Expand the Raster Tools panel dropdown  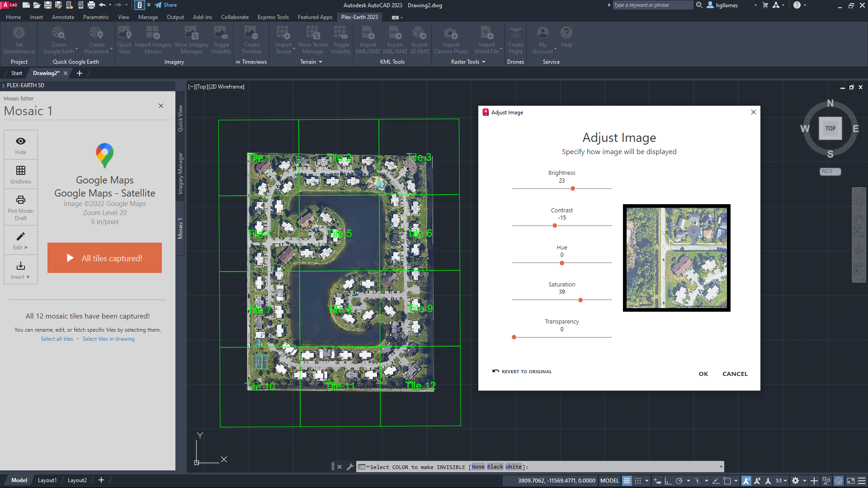point(468,62)
